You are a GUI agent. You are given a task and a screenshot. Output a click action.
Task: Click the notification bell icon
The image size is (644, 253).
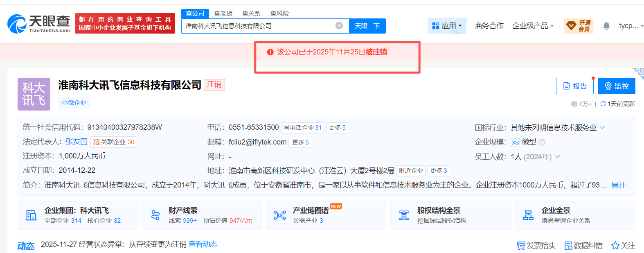[x=606, y=26]
